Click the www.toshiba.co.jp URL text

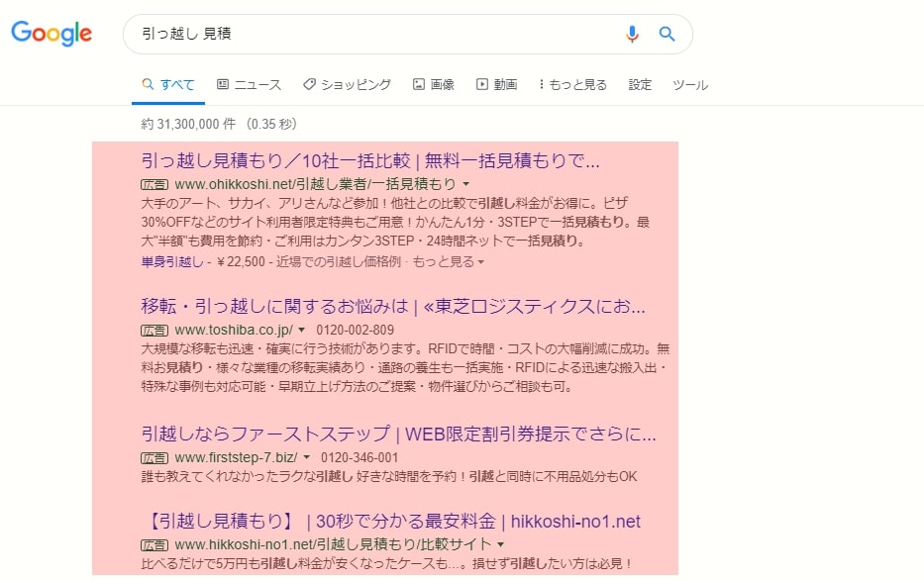point(234,331)
